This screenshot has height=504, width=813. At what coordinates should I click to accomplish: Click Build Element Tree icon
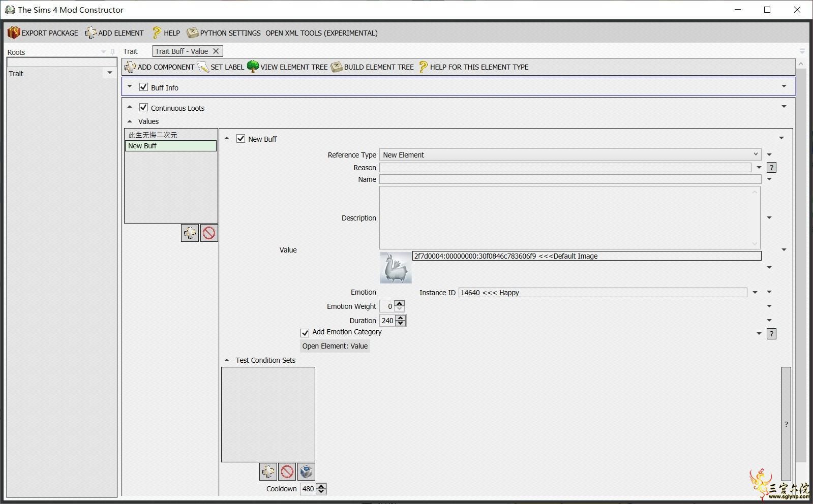337,67
